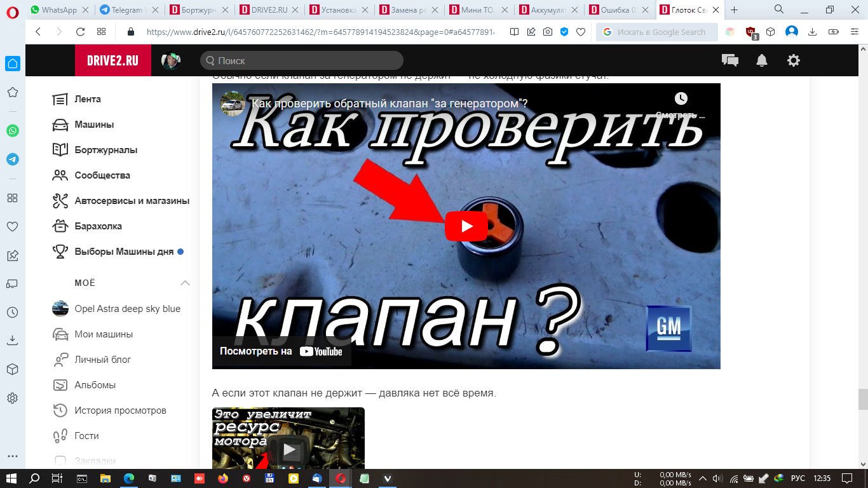Collapse the МОЁ sidebar section
This screenshot has width=868, height=488.
coord(185,283)
